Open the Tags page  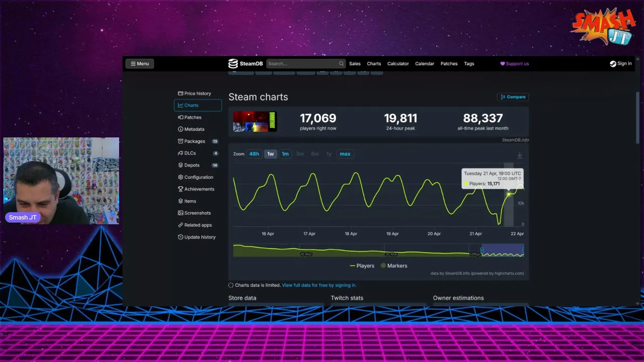(469, 63)
